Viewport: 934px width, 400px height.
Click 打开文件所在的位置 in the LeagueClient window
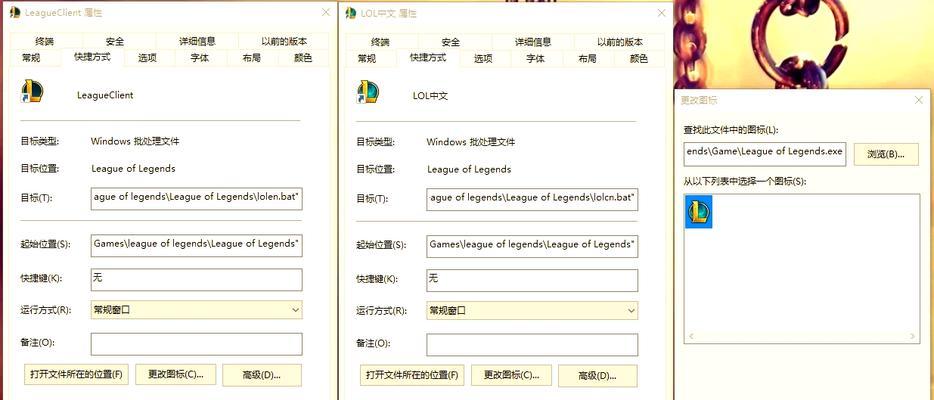(x=76, y=374)
